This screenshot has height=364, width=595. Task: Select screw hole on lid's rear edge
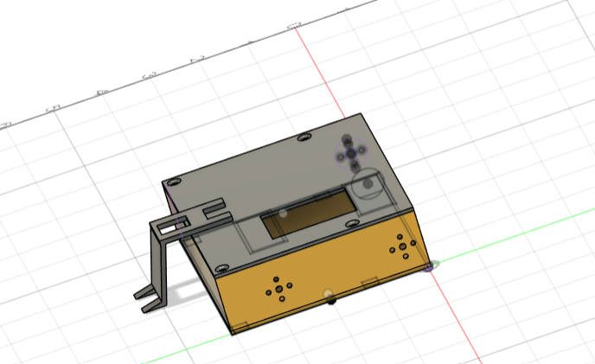pyautogui.click(x=304, y=137)
